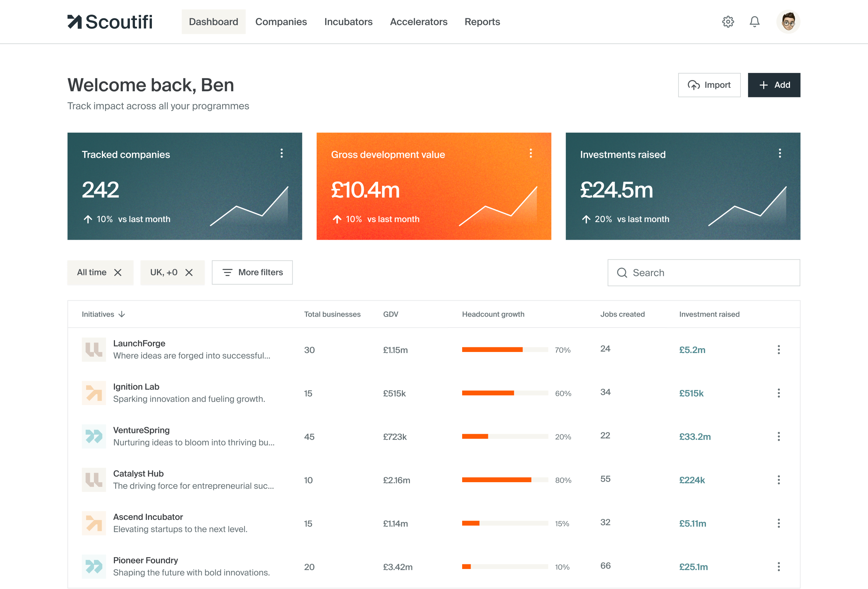Open the settings gear icon
Image resolution: width=868 pixels, height=589 pixels.
coord(728,22)
